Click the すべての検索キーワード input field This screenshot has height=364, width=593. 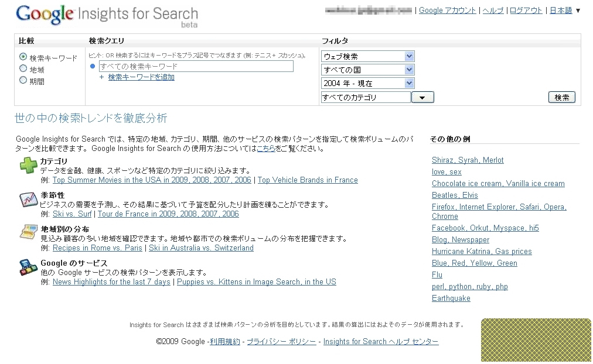point(196,67)
